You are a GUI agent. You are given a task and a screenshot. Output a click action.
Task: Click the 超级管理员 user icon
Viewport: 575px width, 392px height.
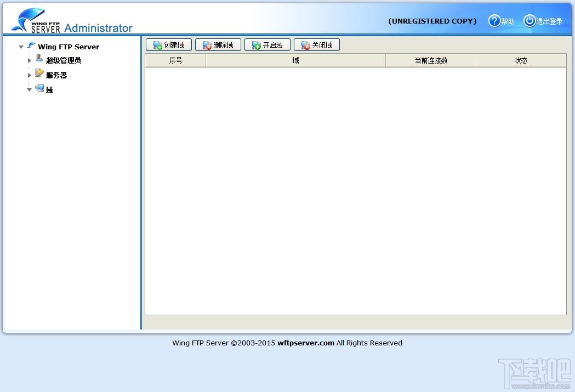39,58
